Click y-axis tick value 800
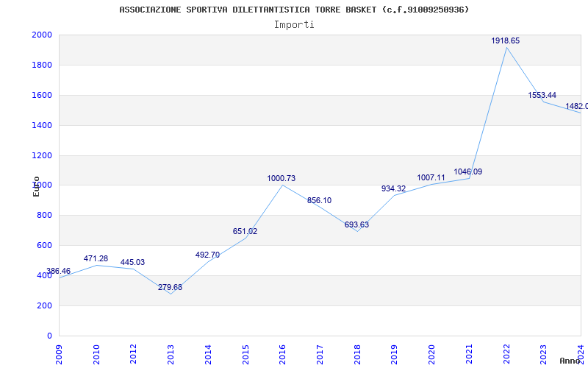 [44, 216]
